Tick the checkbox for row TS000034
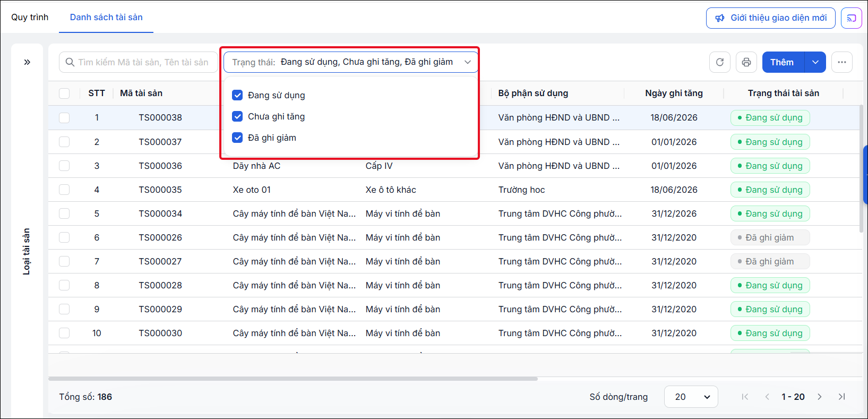 (x=64, y=213)
